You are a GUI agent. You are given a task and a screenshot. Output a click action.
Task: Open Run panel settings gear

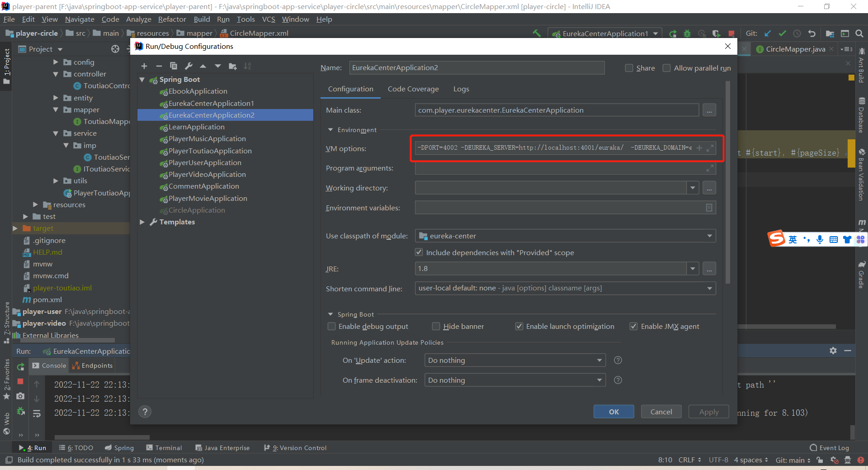click(833, 351)
